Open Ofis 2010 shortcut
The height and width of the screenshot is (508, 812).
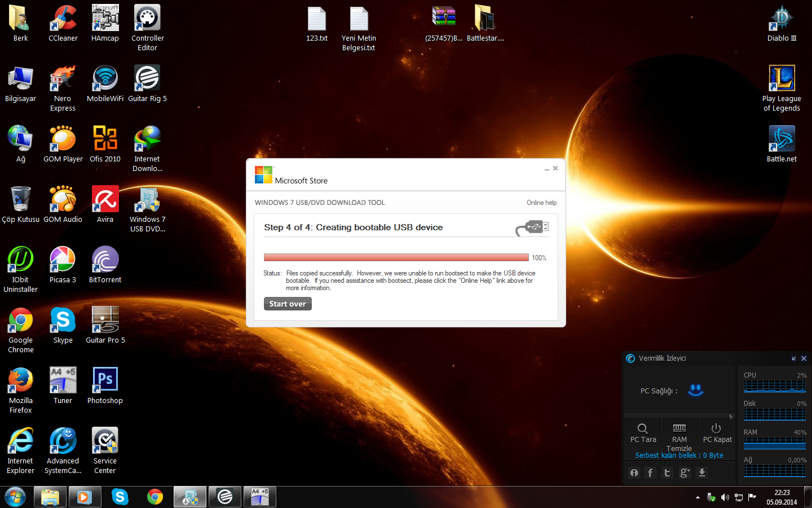tap(105, 144)
